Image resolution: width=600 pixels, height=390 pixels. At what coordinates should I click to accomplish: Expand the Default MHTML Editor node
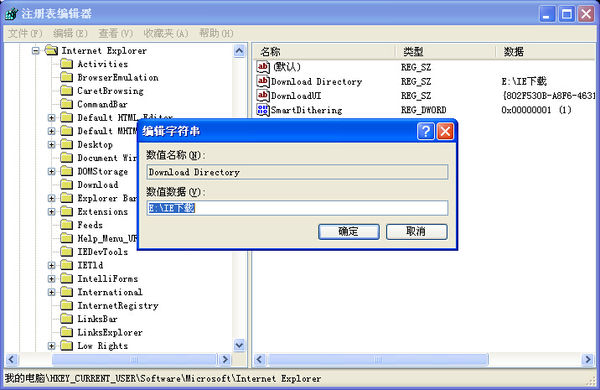(x=51, y=131)
